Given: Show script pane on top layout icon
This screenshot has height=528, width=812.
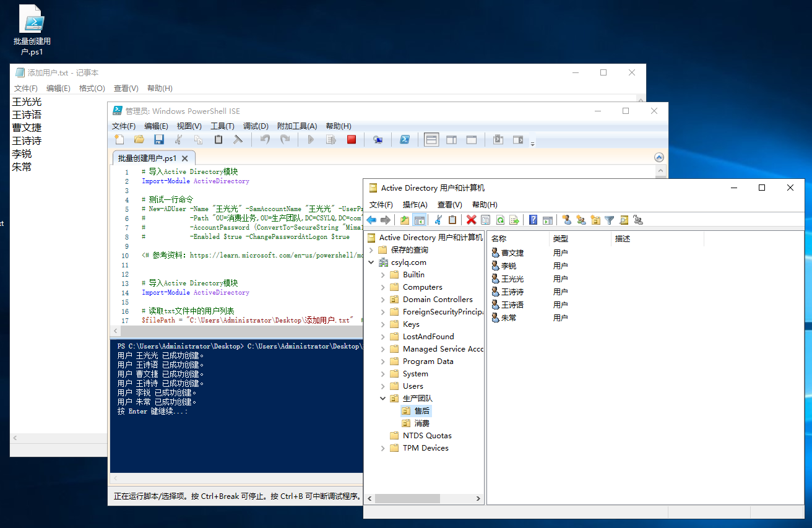Looking at the screenshot, I should coord(431,140).
